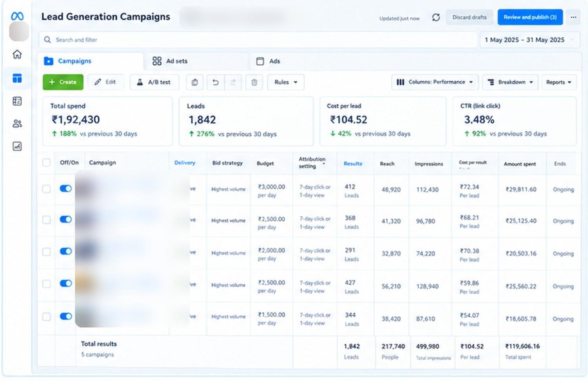
Task: Open the three-dots more options menu
Action: click(x=573, y=17)
